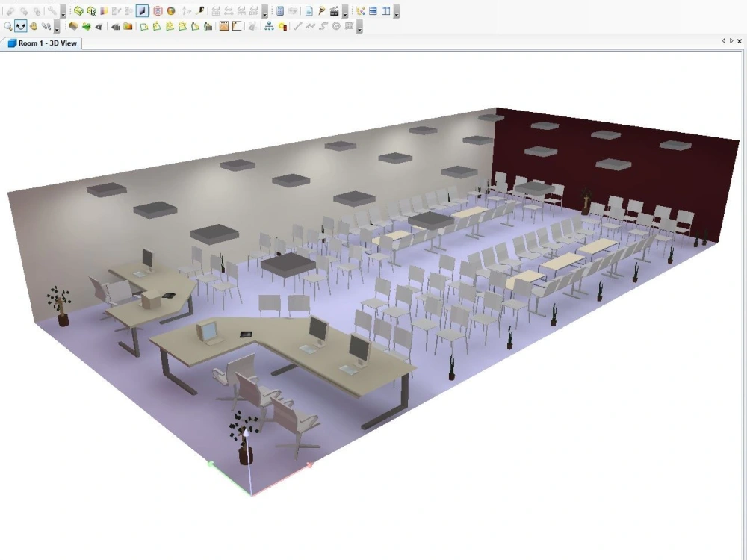Expand the navigation toolbar overflow arrow
747x560 pixels.
(x=57, y=30)
